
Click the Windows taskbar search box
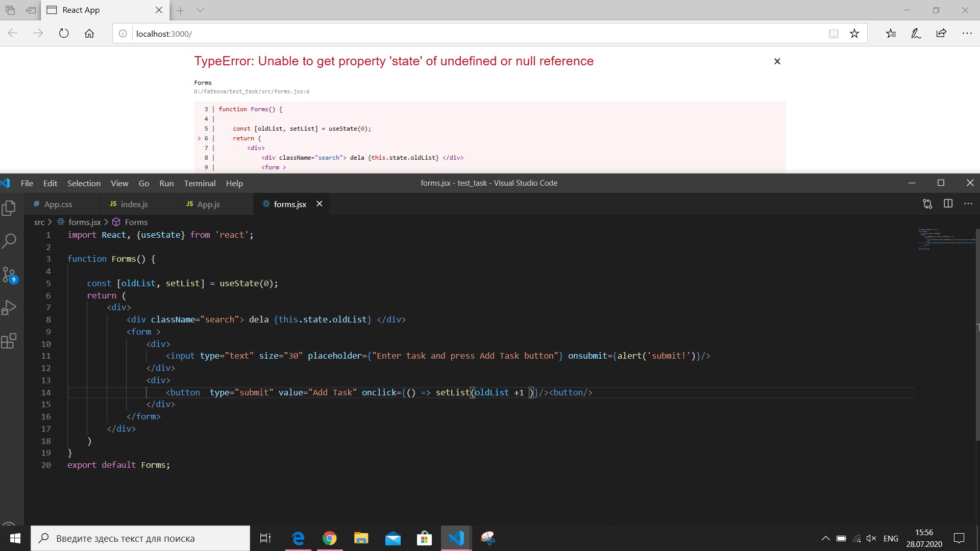[x=140, y=538]
